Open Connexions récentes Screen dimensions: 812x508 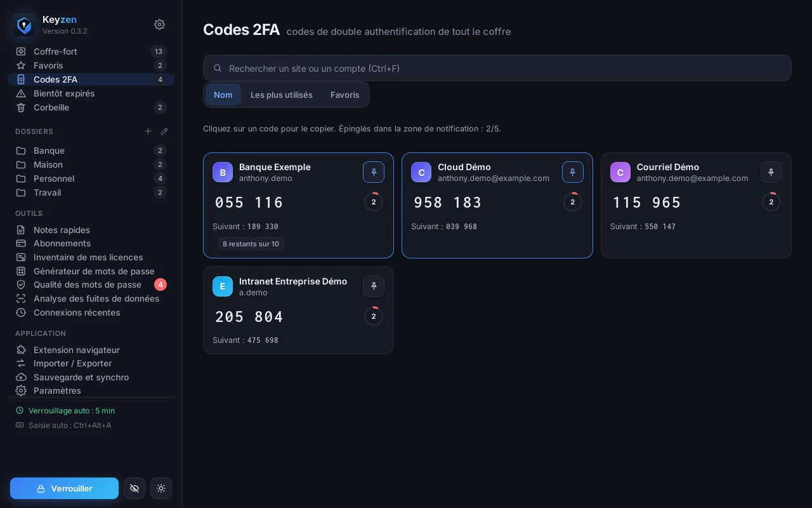pos(91,312)
